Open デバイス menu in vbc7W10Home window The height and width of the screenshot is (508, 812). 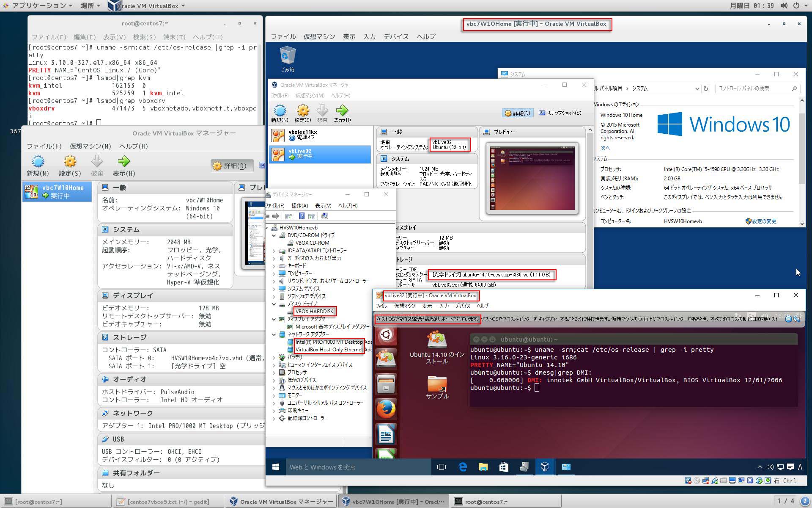click(x=396, y=36)
